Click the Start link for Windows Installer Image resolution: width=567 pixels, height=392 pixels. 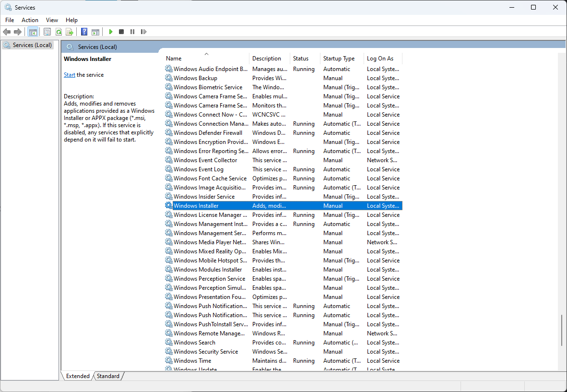pyautogui.click(x=69, y=74)
